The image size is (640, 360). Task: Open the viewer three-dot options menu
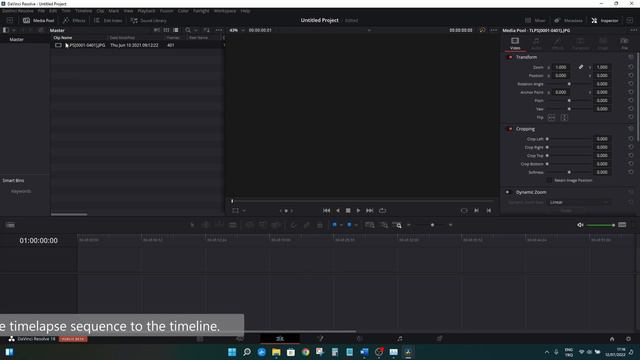(x=494, y=30)
